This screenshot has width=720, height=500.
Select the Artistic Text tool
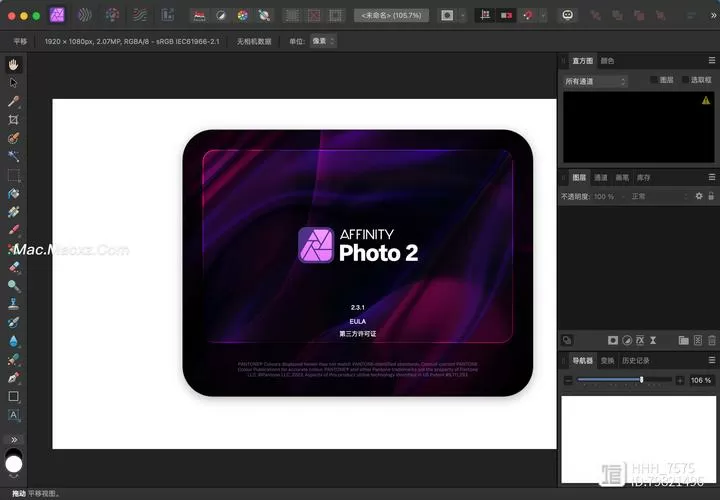[13, 415]
